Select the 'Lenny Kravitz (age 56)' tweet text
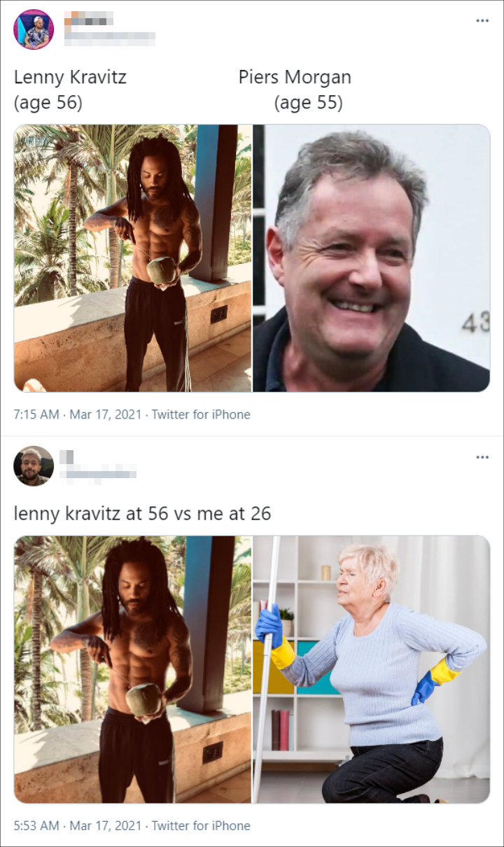Screen dimensions: 504x847 [x=70, y=90]
